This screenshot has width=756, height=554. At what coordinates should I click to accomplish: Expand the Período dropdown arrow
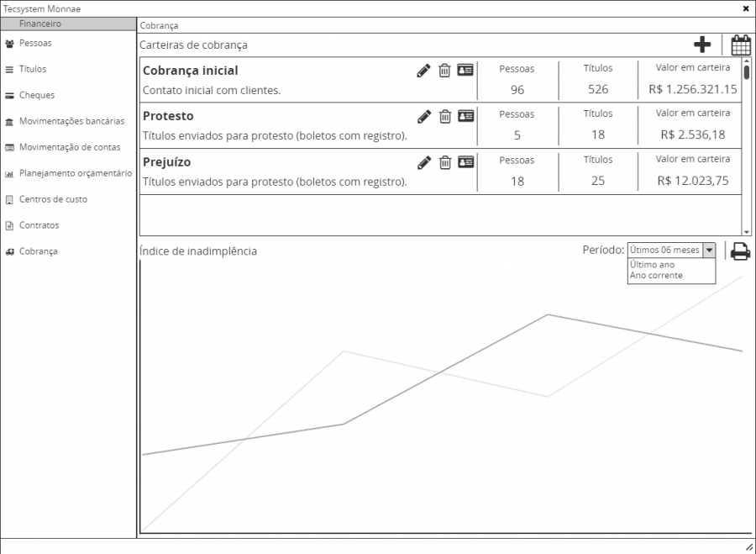click(709, 250)
